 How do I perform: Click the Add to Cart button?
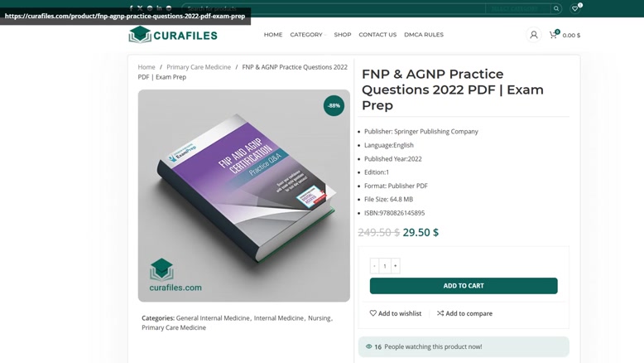464,286
